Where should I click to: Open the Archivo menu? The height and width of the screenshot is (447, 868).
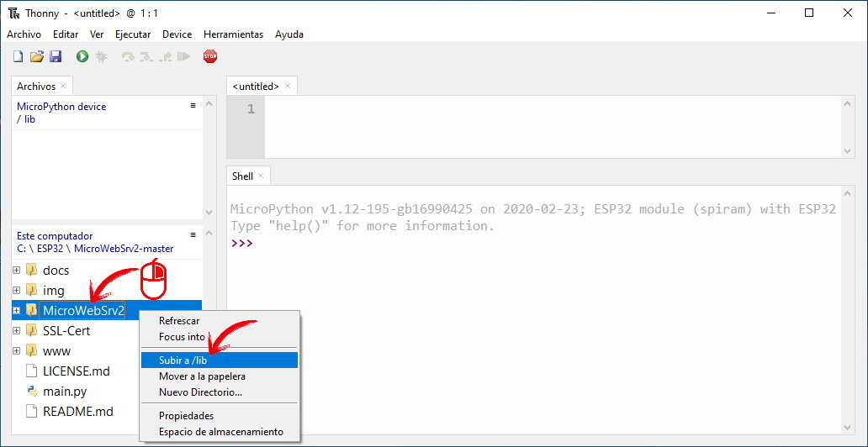(24, 34)
